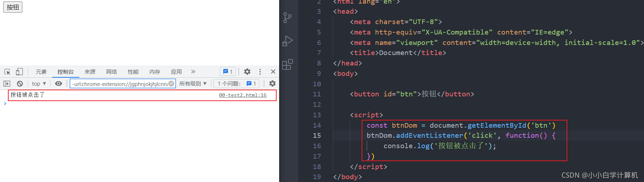
Task: Switch to the 元素 tab
Action: coord(41,72)
